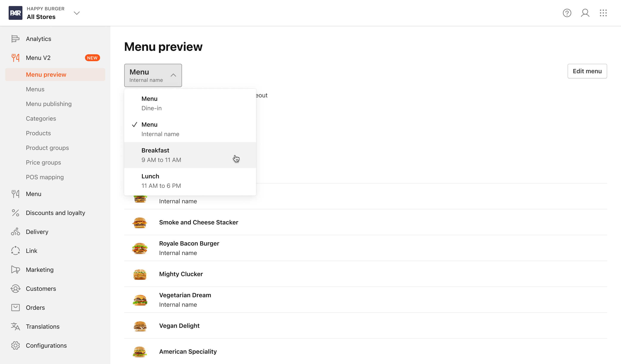This screenshot has width=621, height=364.
Task: Open Menu publishing in sidebar
Action: [x=49, y=104]
